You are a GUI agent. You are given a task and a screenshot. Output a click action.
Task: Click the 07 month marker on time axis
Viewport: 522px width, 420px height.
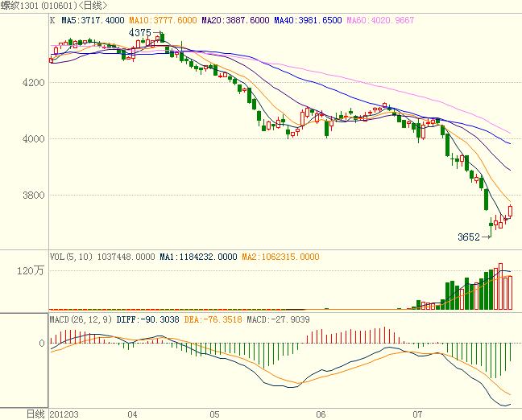point(418,414)
